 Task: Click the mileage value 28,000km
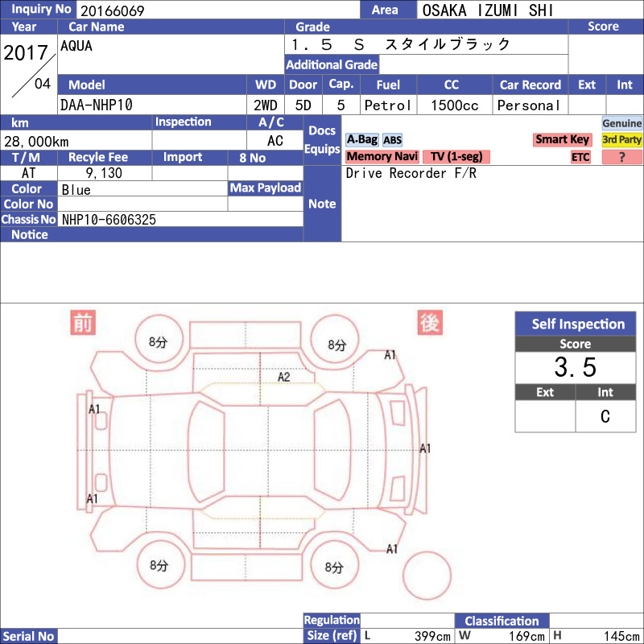[x=36, y=142]
